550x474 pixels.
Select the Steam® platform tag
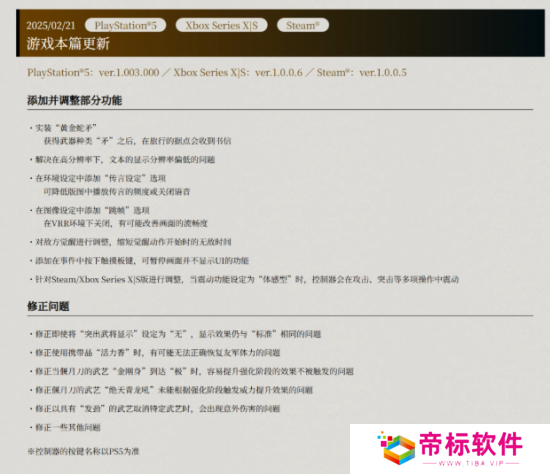303,25
